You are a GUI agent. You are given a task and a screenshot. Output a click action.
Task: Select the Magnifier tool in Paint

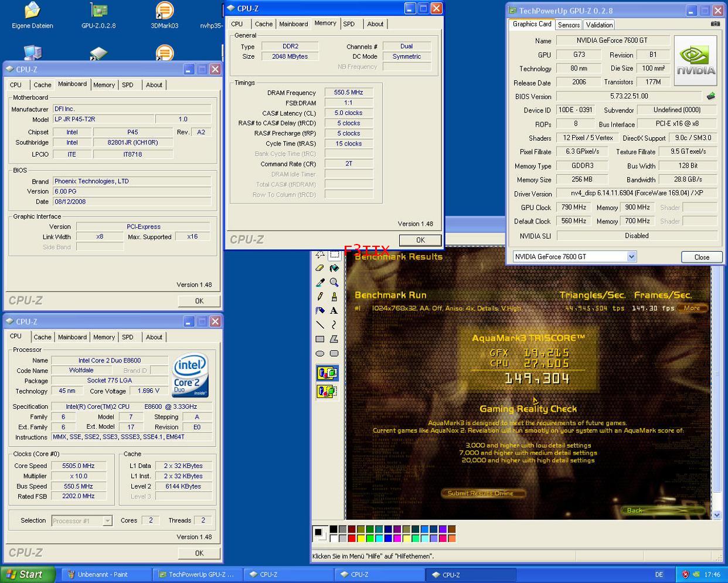coord(334,283)
